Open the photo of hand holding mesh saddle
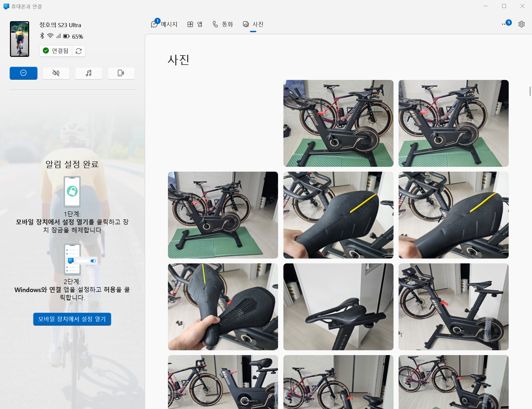Image resolution: width=532 pixels, height=409 pixels. (223, 307)
